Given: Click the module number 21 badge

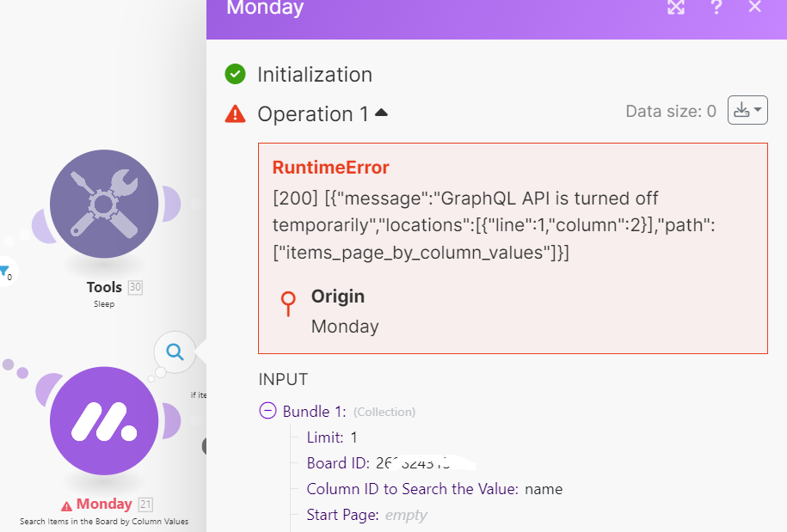Looking at the screenshot, I should point(145,504).
